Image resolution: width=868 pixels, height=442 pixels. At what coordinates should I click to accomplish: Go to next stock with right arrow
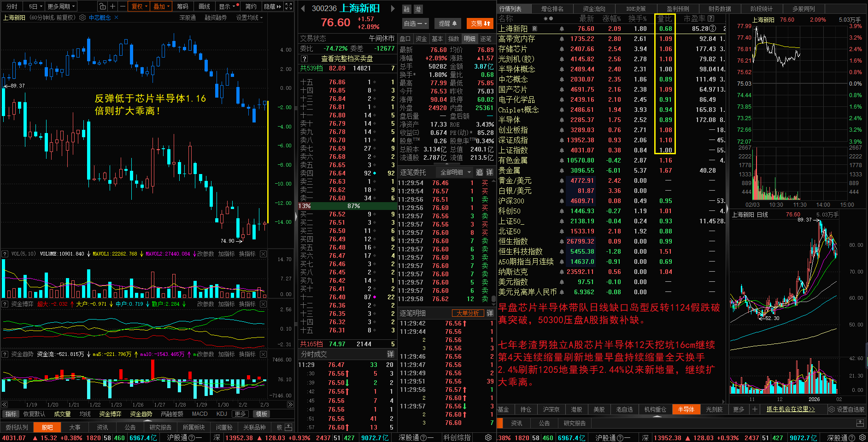[x=393, y=8]
